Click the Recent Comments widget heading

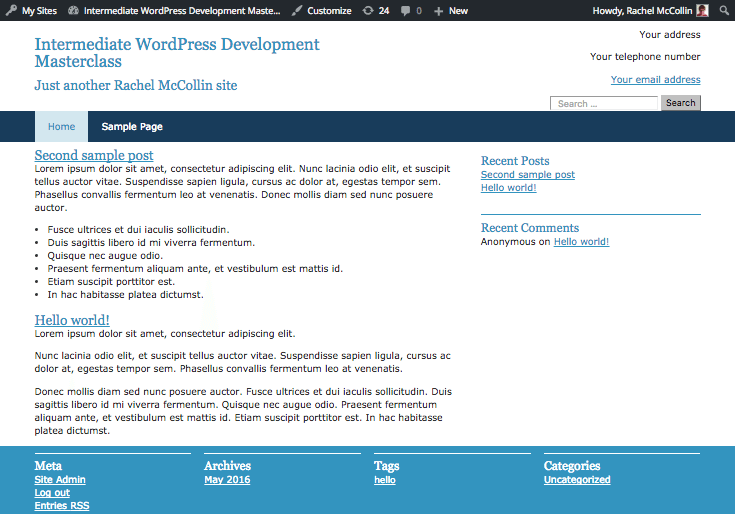(x=530, y=228)
